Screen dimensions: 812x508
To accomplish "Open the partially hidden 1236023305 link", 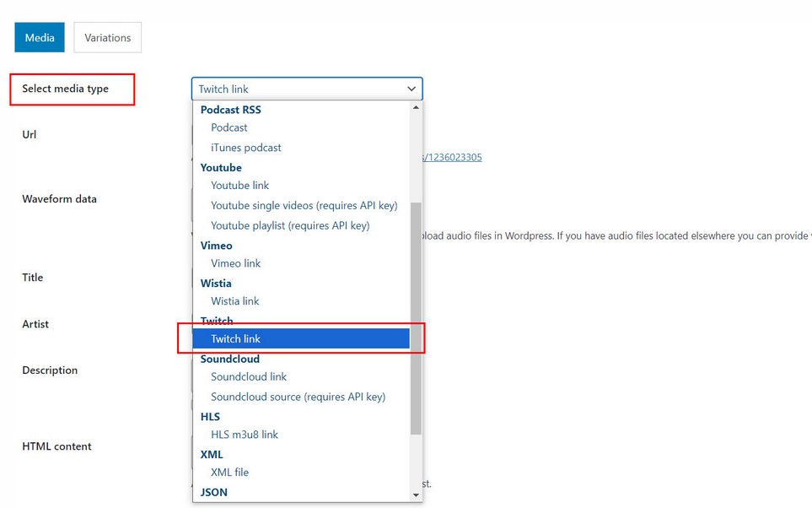I will coord(452,157).
